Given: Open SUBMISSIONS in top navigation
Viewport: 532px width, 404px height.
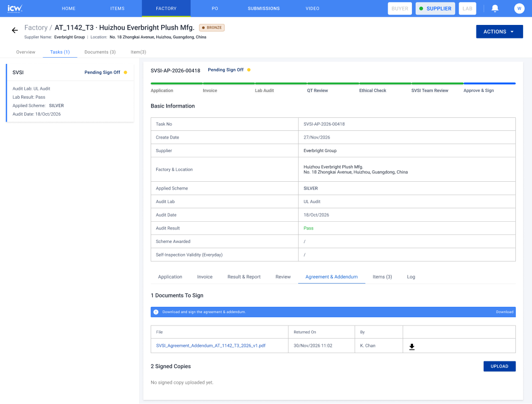Looking at the screenshot, I should pos(263,8).
